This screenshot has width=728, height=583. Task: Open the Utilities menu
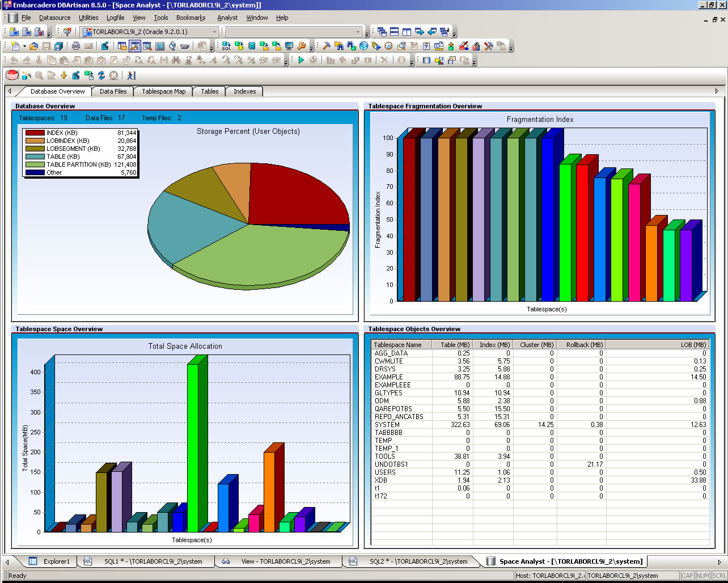[88, 18]
